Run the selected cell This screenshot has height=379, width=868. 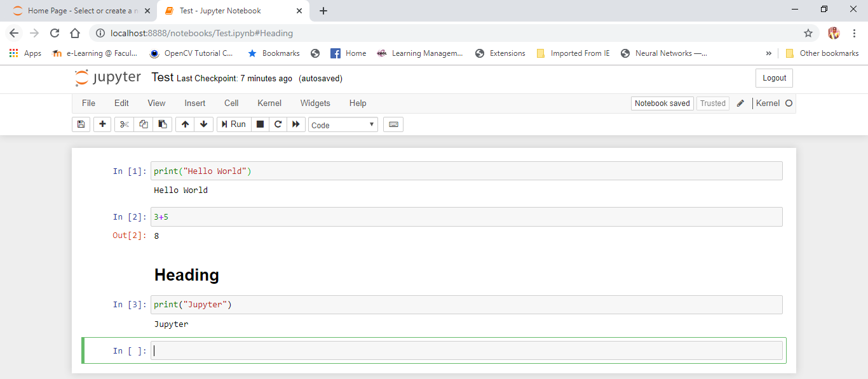(x=233, y=124)
